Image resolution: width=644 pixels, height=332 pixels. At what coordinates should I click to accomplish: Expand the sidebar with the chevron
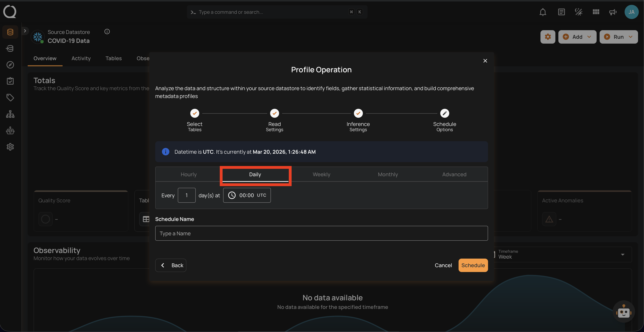point(25,31)
